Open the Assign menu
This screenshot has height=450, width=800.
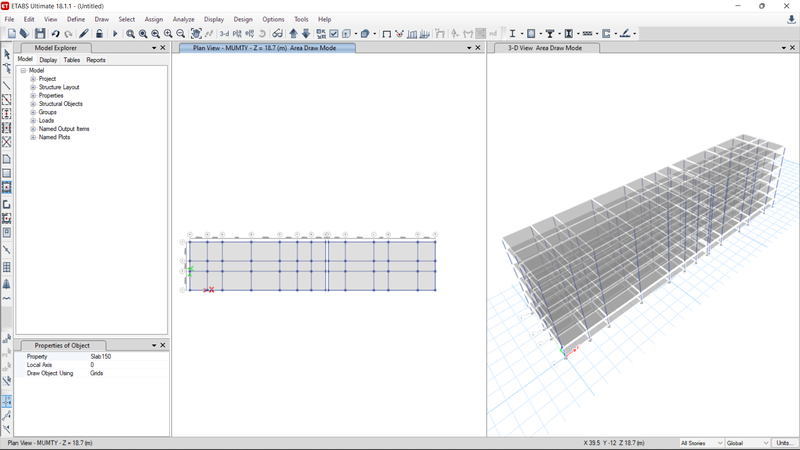(x=154, y=19)
